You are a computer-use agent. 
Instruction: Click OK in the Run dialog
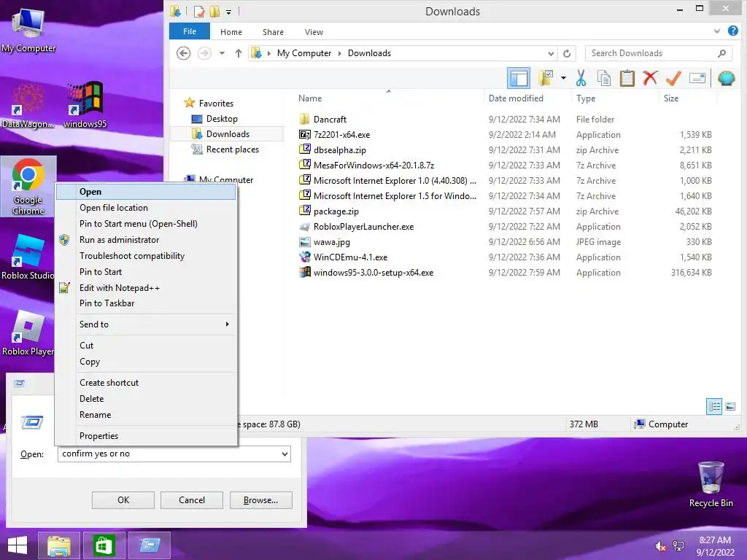coord(123,500)
